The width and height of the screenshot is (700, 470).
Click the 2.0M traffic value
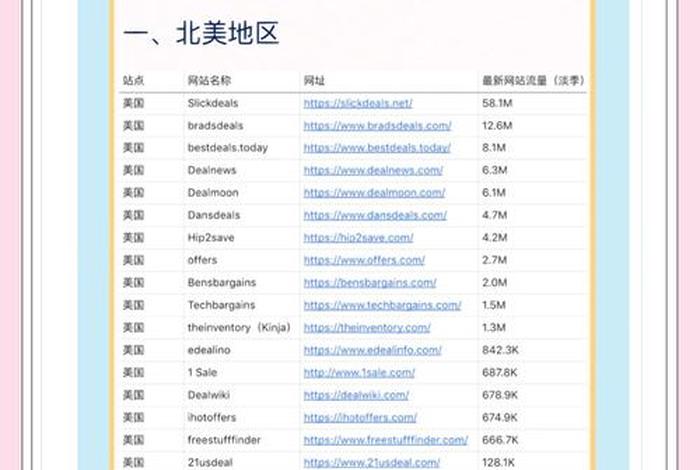point(494,283)
